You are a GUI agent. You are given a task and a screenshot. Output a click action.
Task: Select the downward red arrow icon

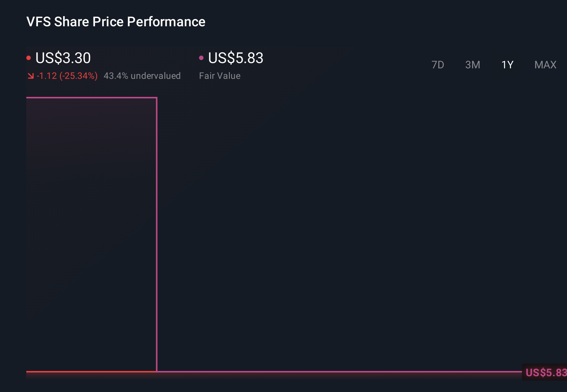(30, 75)
